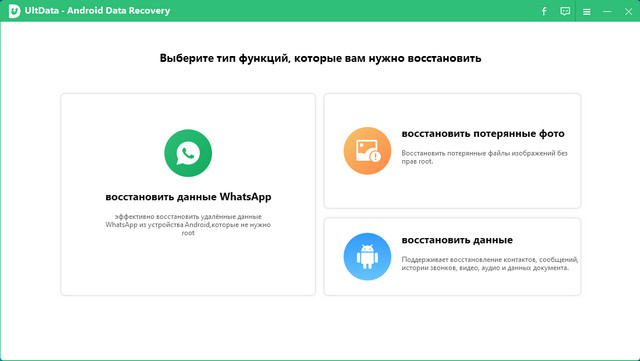The image size is (640, 361).
Task: Click the blue Android robot icon
Action: [367, 256]
